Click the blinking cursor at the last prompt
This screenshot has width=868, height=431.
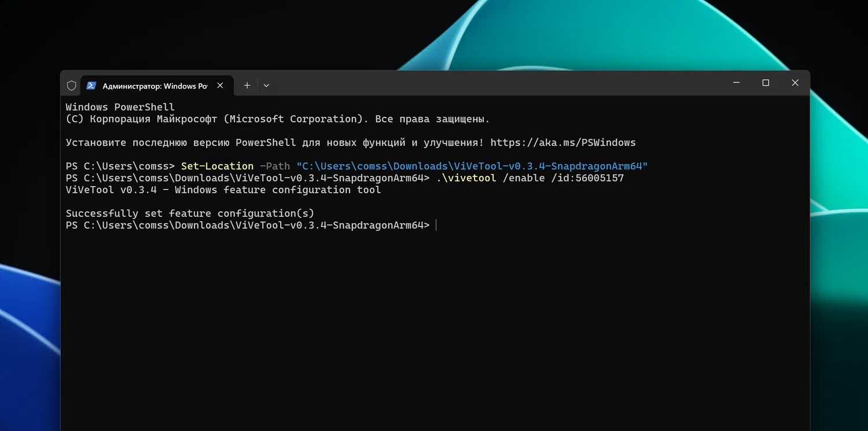436,225
